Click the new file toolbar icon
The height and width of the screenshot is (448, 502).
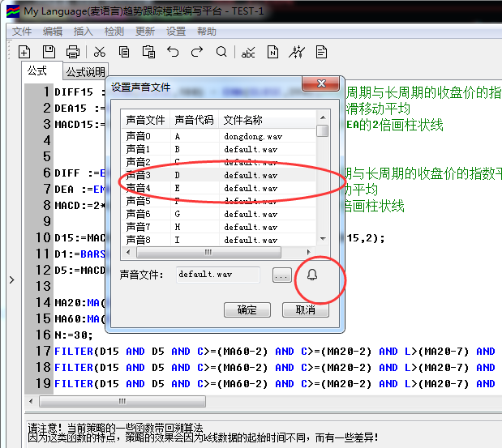click(x=25, y=52)
